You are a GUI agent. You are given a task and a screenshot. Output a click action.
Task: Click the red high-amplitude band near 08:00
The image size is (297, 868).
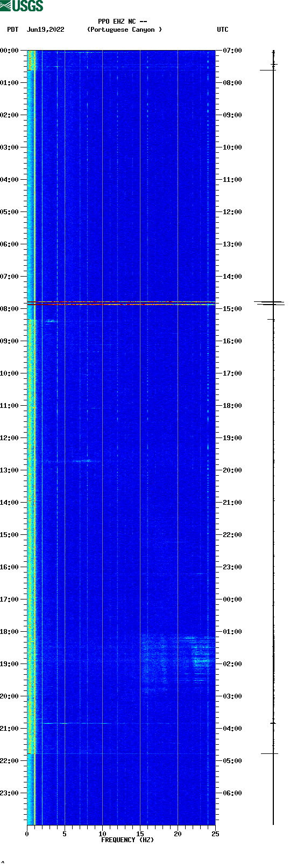point(121,304)
